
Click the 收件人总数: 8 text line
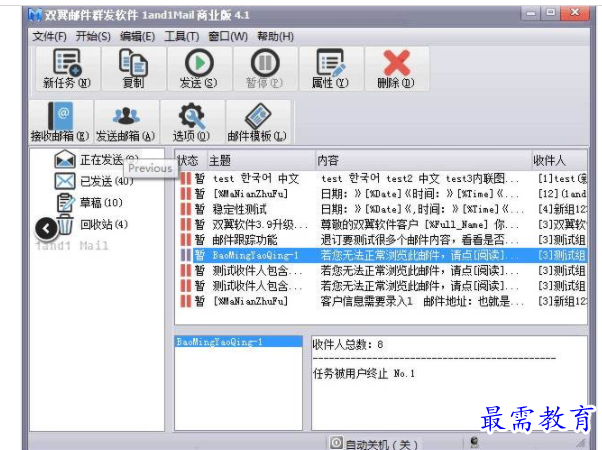(x=348, y=344)
